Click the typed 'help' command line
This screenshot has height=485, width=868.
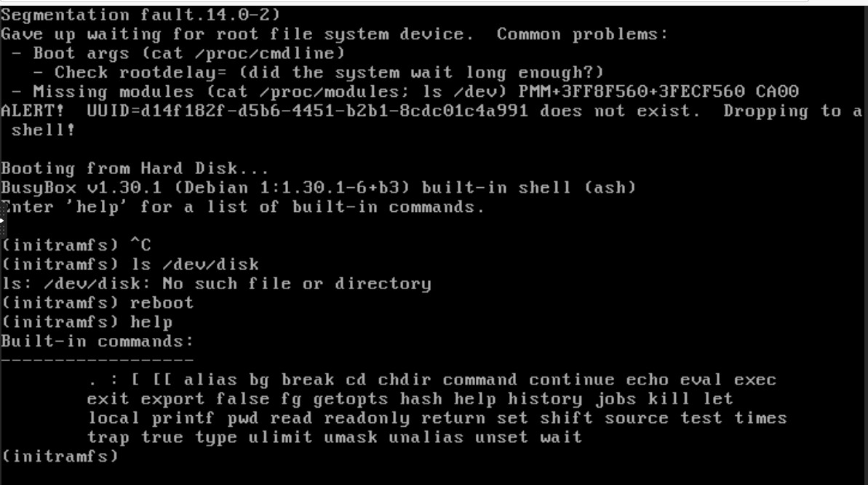(87, 322)
